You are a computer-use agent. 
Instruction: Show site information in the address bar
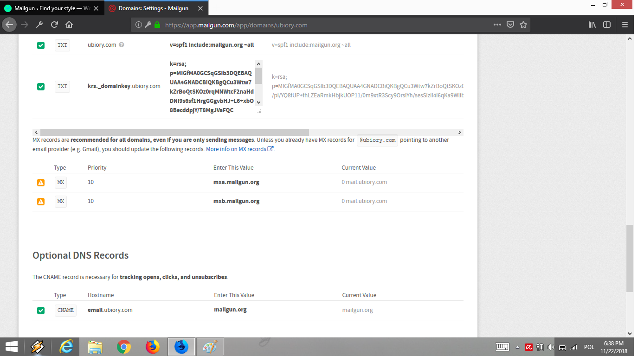click(139, 25)
